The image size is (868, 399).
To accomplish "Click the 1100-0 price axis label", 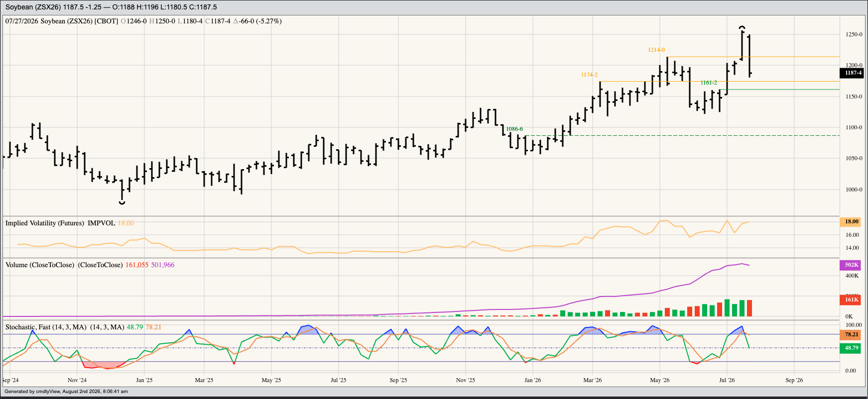I will [854, 127].
